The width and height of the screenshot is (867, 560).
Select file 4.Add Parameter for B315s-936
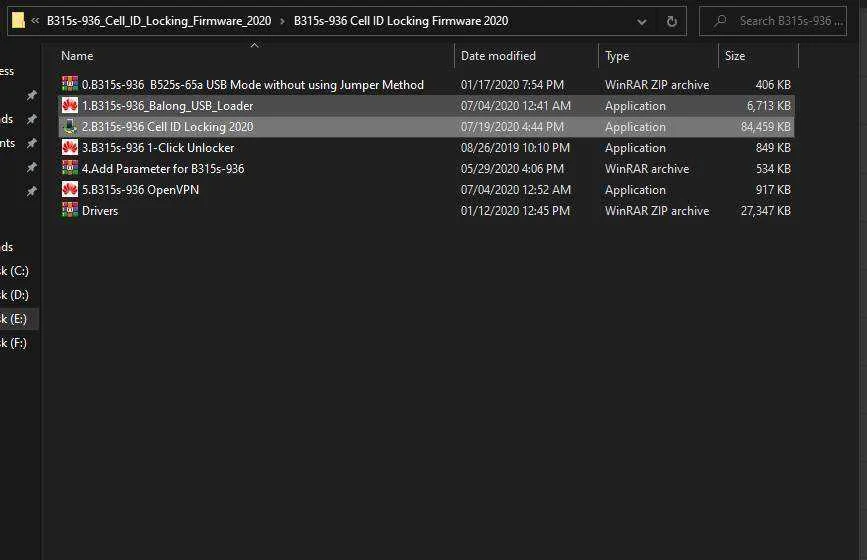tap(163, 169)
